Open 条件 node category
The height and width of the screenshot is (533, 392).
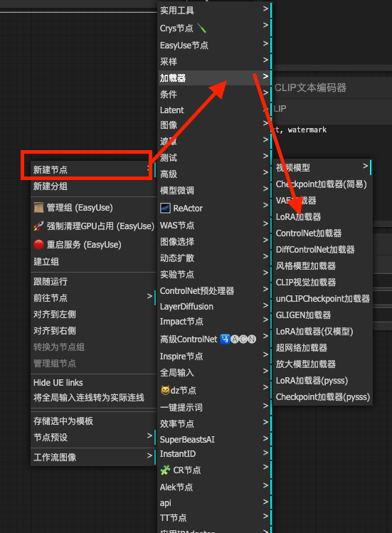tap(215, 94)
